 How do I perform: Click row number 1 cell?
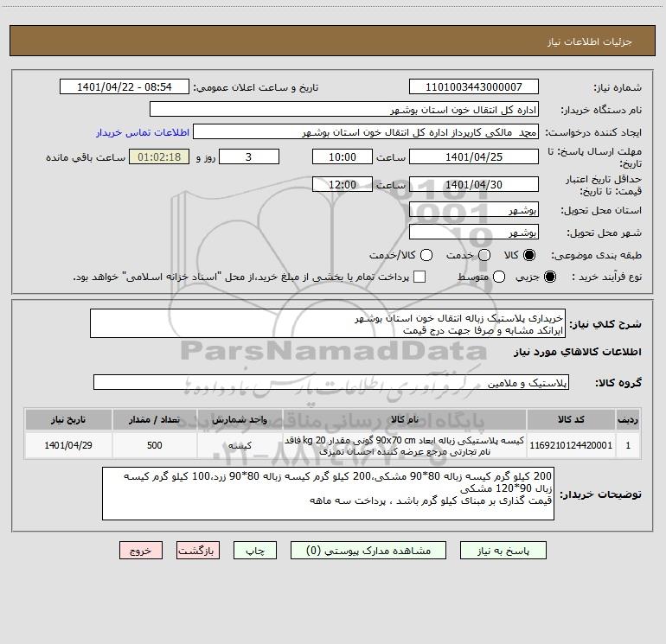click(628, 445)
